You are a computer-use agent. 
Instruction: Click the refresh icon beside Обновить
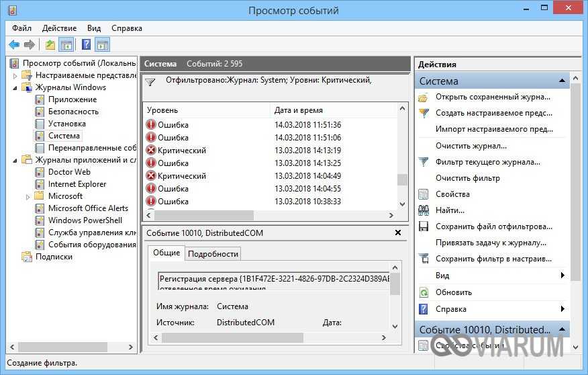[x=424, y=292]
